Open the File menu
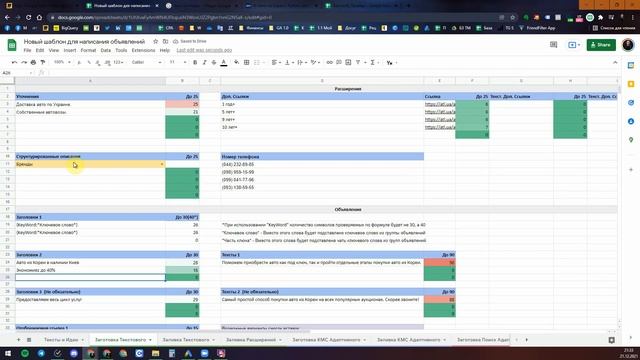Viewport: 640px width, 360px height. [27, 50]
